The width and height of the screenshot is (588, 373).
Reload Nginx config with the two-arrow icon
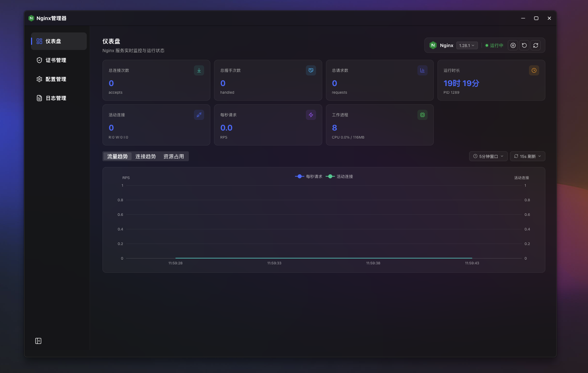(x=536, y=46)
